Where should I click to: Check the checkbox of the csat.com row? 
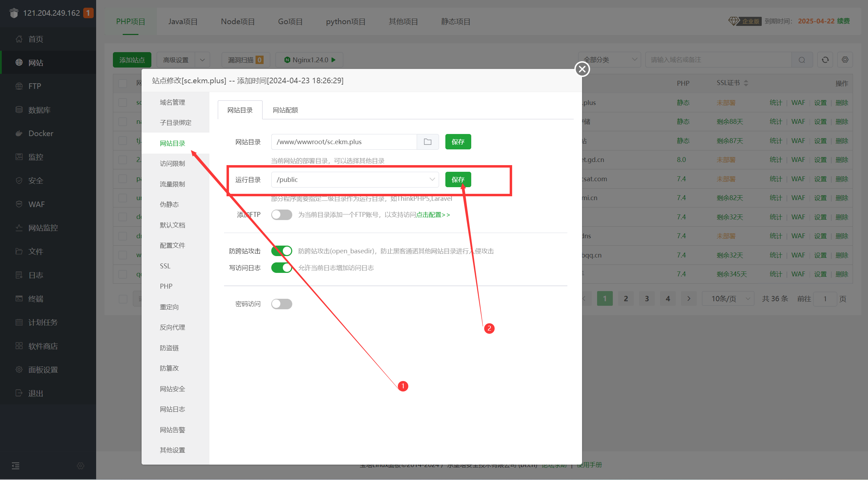[x=123, y=179]
